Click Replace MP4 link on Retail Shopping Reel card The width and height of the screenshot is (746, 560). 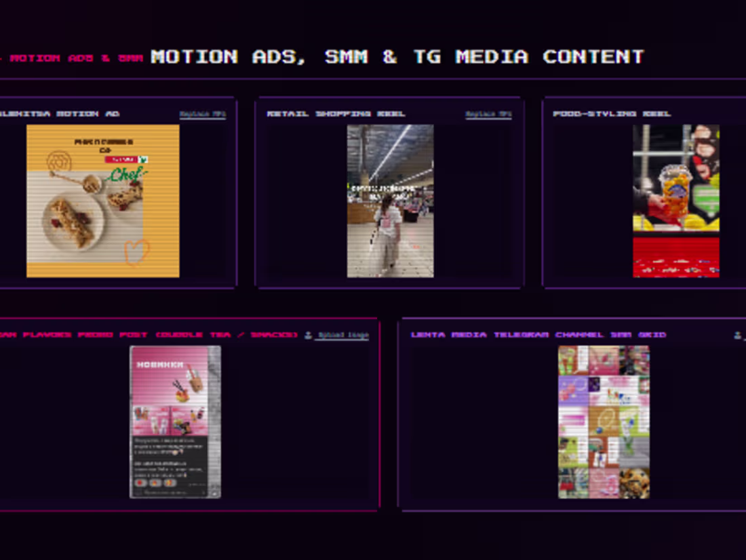pyautogui.click(x=488, y=114)
